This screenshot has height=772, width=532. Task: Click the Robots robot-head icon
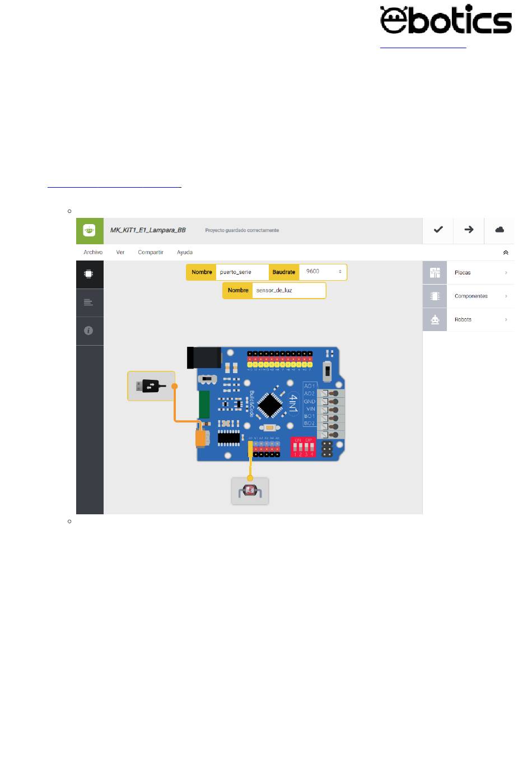(x=435, y=320)
